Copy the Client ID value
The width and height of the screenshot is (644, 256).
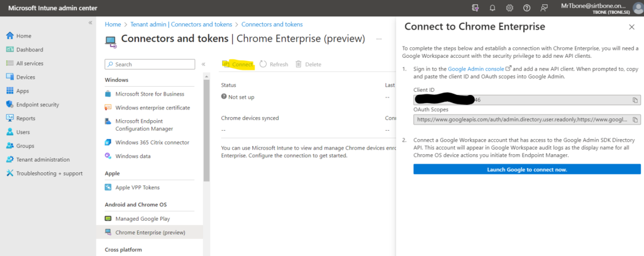click(x=635, y=100)
